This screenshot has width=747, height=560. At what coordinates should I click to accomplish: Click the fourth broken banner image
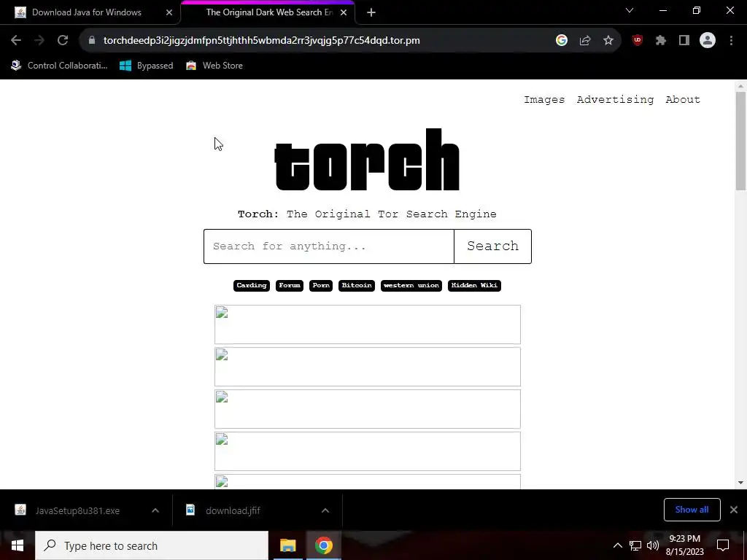click(x=368, y=451)
